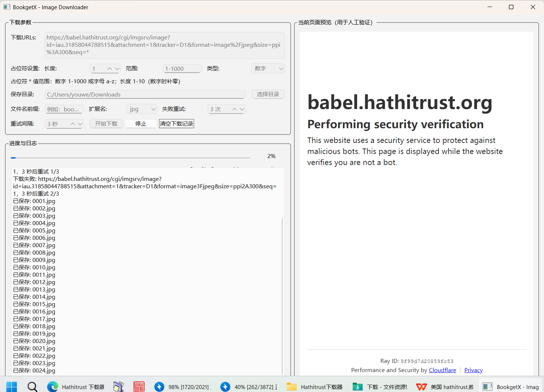Click the 2% progress percentage label
This screenshot has width=544, height=392.
point(271,156)
